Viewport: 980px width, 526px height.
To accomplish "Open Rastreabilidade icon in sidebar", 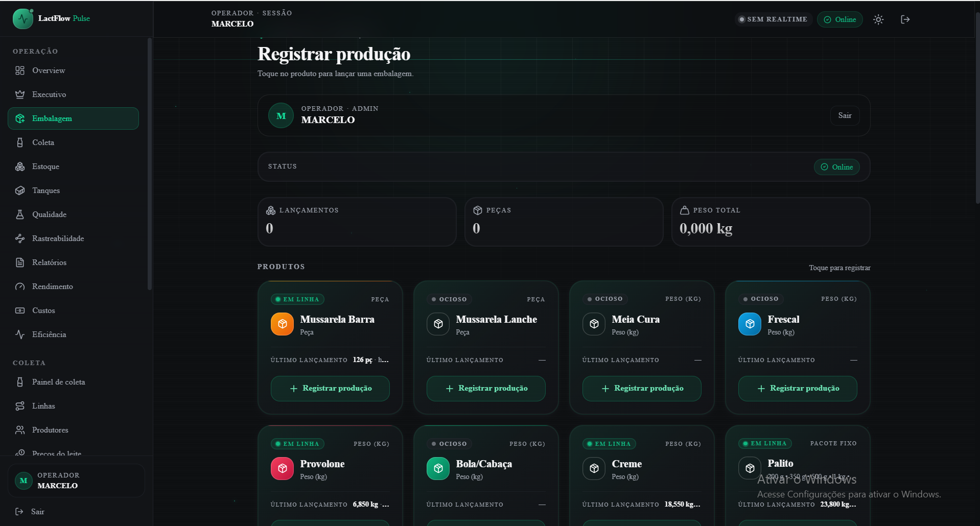I will click(x=20, y=238).
